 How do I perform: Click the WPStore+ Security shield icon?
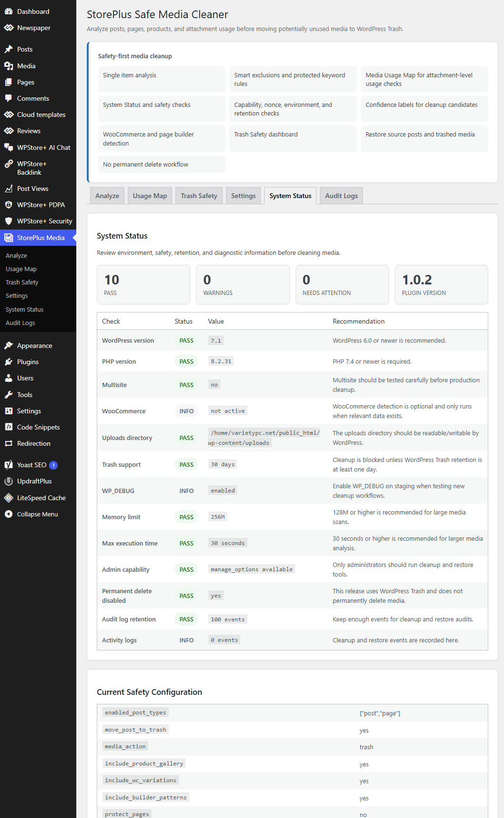point(9,221)
